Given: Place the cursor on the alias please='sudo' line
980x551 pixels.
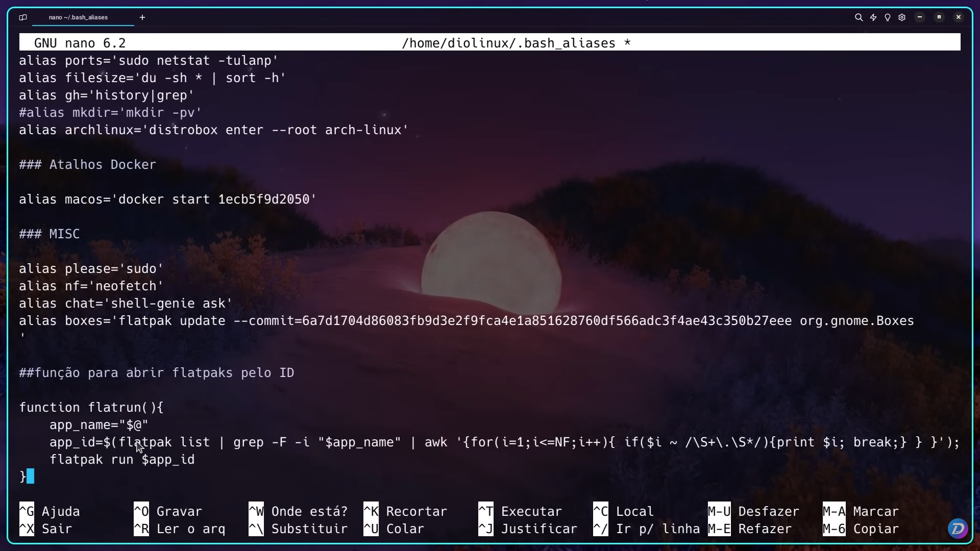Looking at the screenshot, I should point(90,268).
